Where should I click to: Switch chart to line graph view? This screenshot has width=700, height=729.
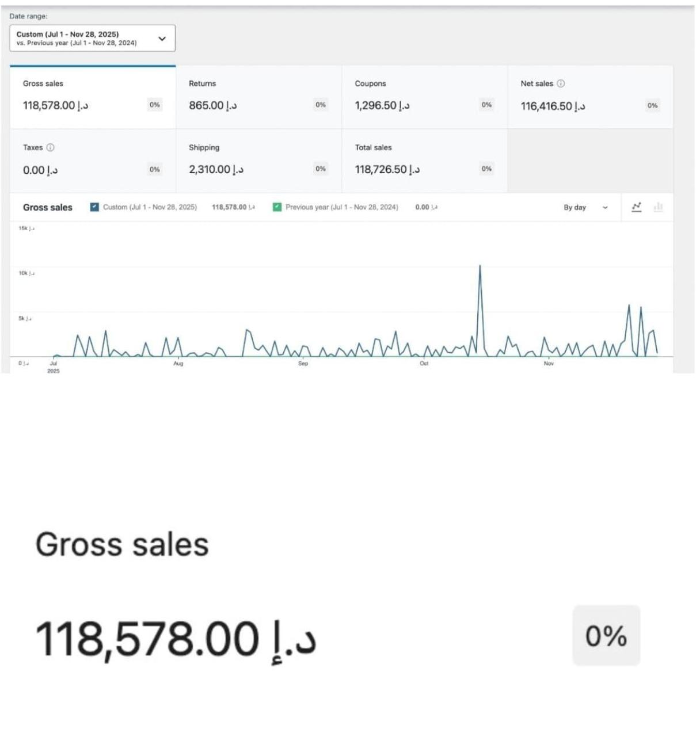(637, 207)
